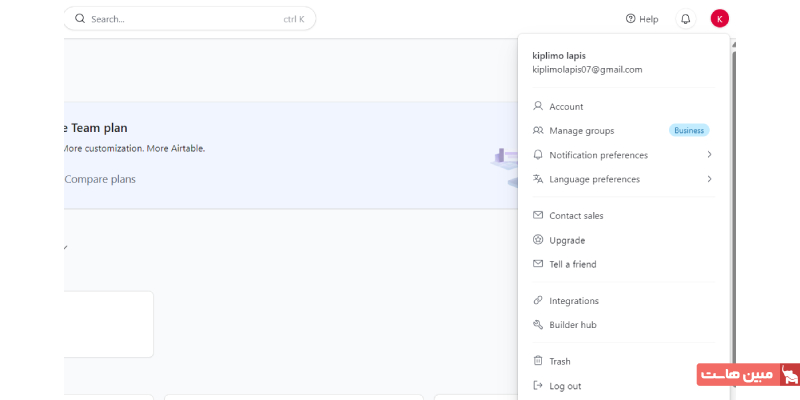Select Tell a friend option
Screen dimensions: 800x400
[x=572, y=264]
